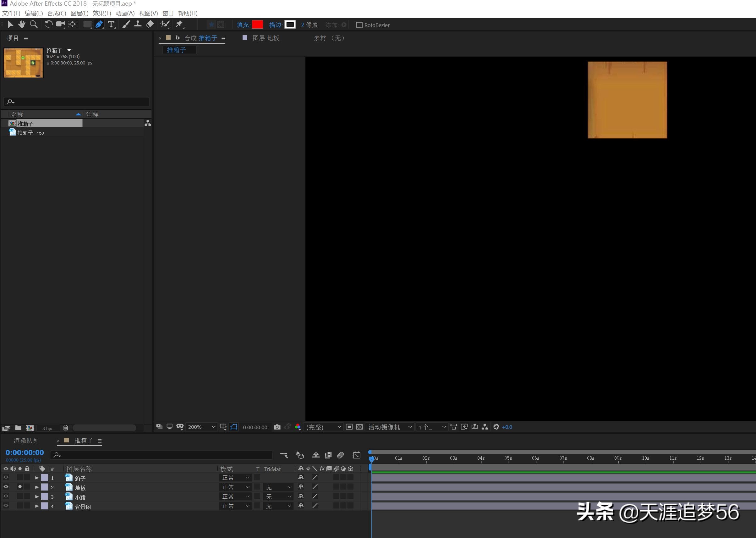Switch to the 渲染队列 tab
The width and height of the screenshot is (756, 538).
point(26,441)
